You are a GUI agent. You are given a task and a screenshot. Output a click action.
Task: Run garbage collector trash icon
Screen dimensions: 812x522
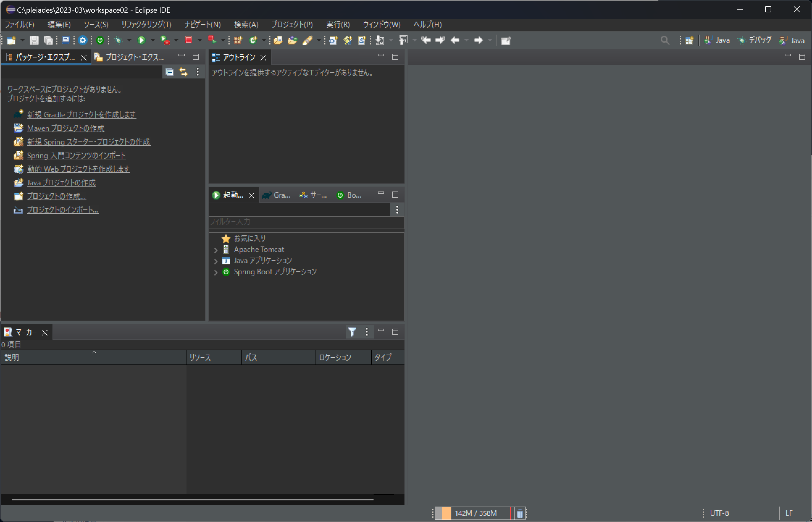(x=520, y=514)
